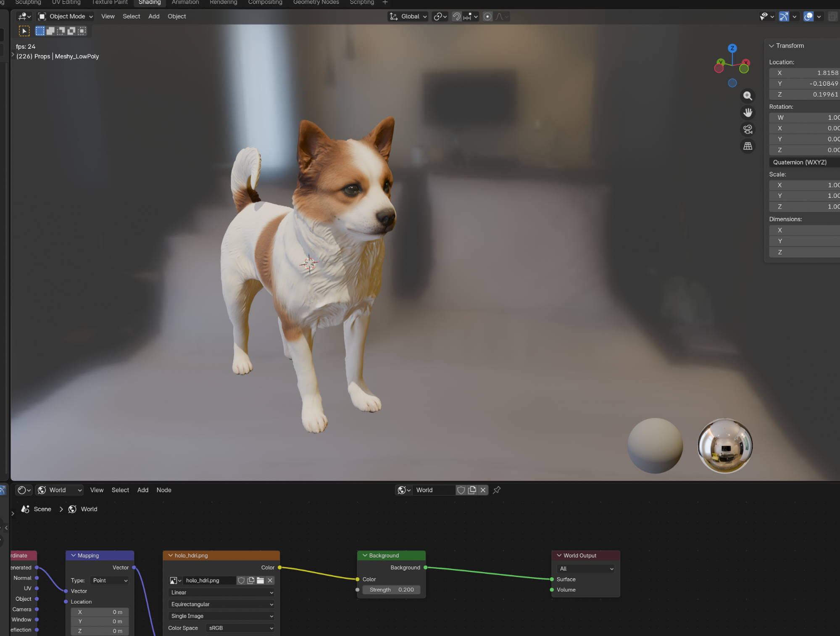Open Global transform orientation dropdown
Image resolution: width=840 pixels, height=636 pixels.
(x=408, y=16)
